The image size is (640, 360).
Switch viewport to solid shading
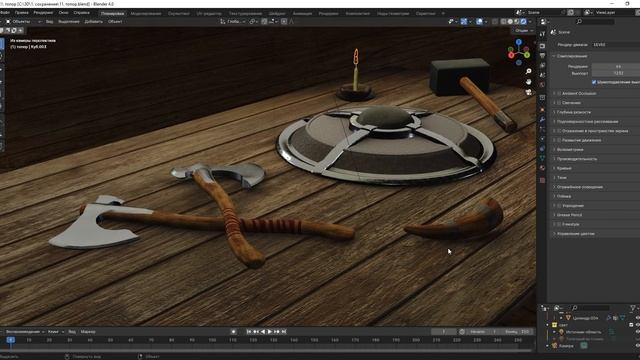coord(510,22)
